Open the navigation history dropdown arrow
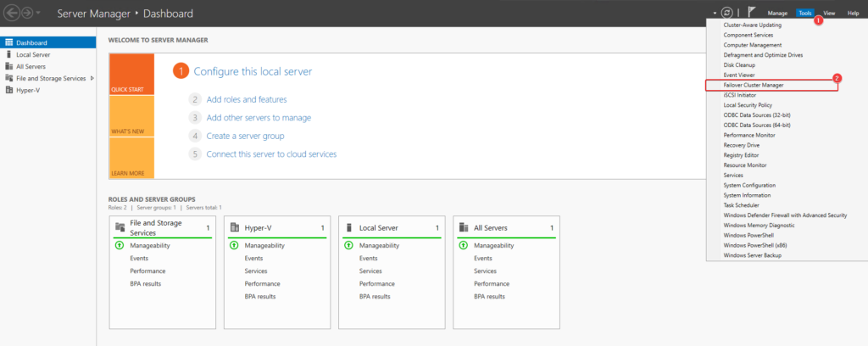The height and width of the screenshot is (346, 868). click(38, 14)
